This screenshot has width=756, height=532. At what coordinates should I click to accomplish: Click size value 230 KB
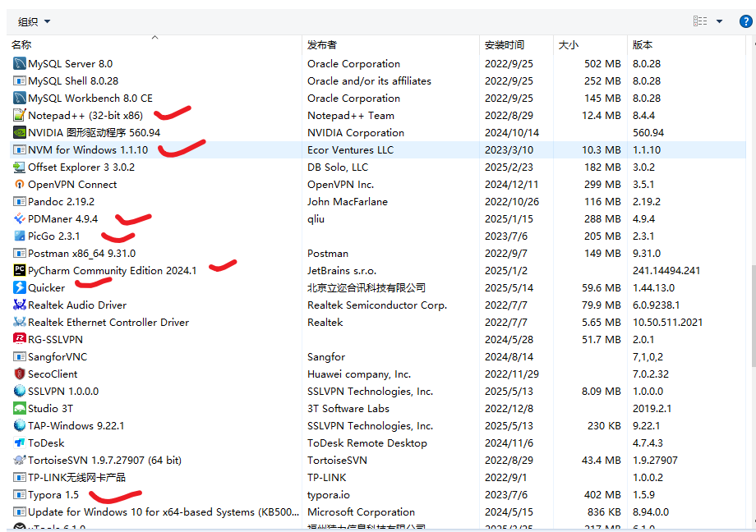coord(604,426)
